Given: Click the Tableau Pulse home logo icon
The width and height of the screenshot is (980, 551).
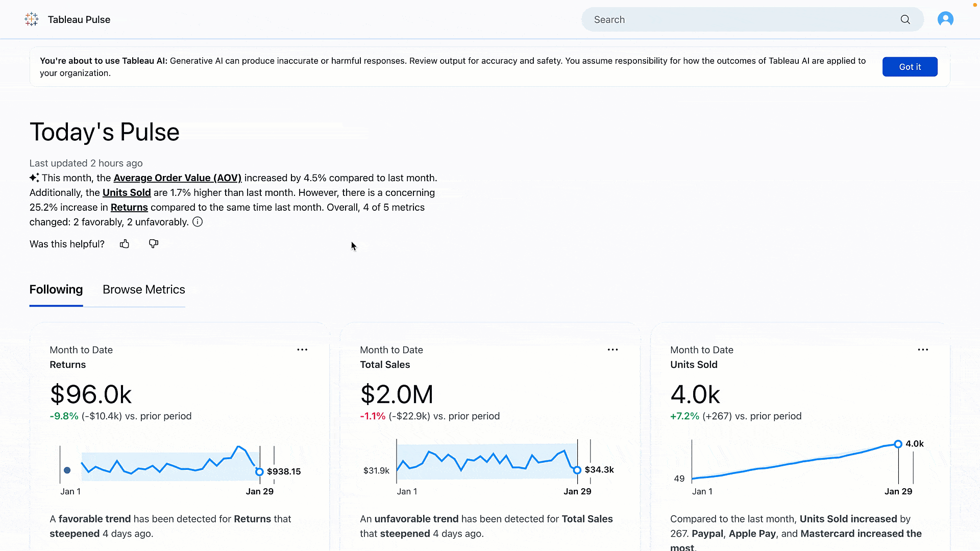Looking at the screenshot, I should [32, 19].
